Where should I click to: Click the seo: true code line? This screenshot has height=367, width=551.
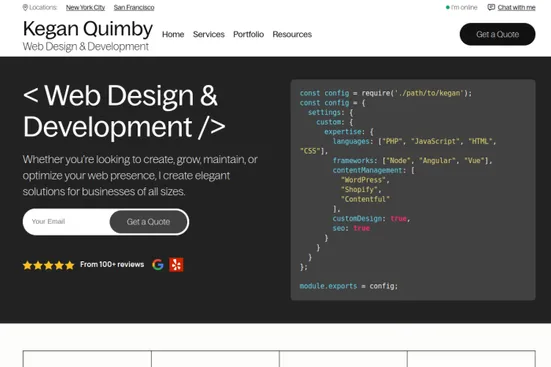point(351,228)
